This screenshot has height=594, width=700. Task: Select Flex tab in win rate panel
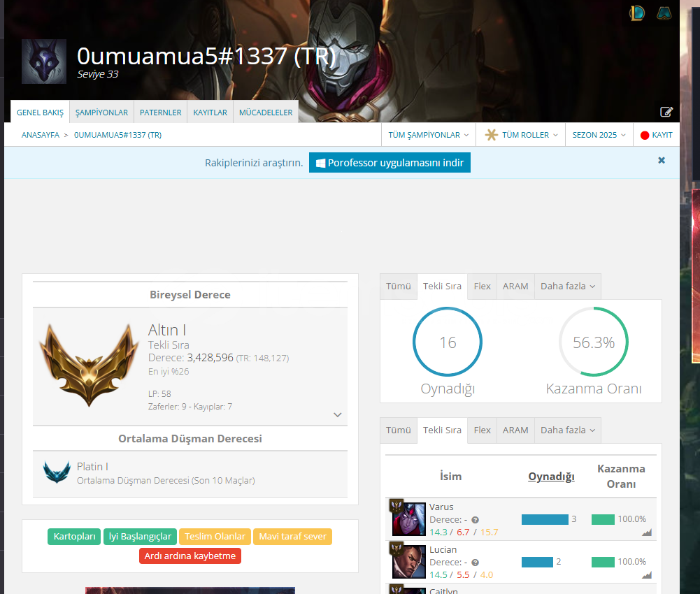point(482,286)
